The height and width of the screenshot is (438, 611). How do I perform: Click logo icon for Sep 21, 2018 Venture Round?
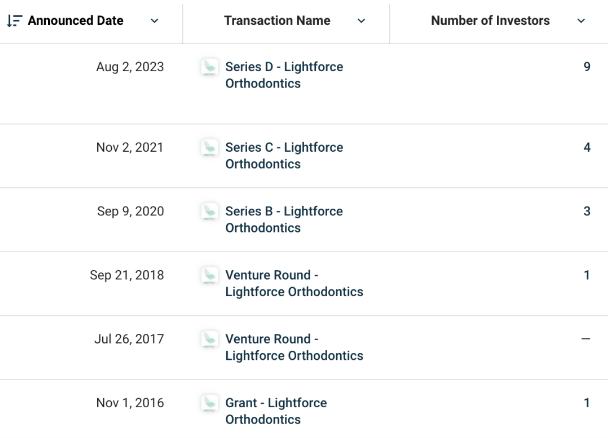[209, 275]
